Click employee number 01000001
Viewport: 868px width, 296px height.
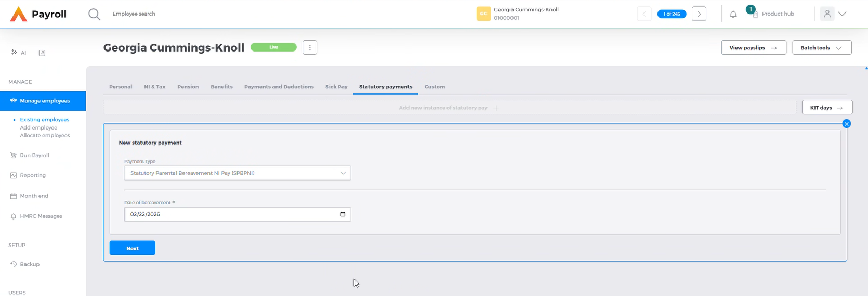(506, 18)
